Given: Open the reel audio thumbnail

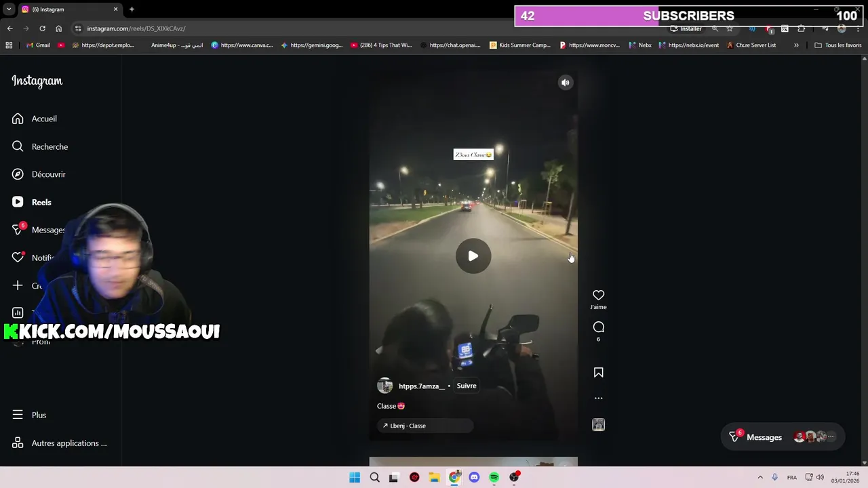Looking at the screenshot, I should [598, 425].
